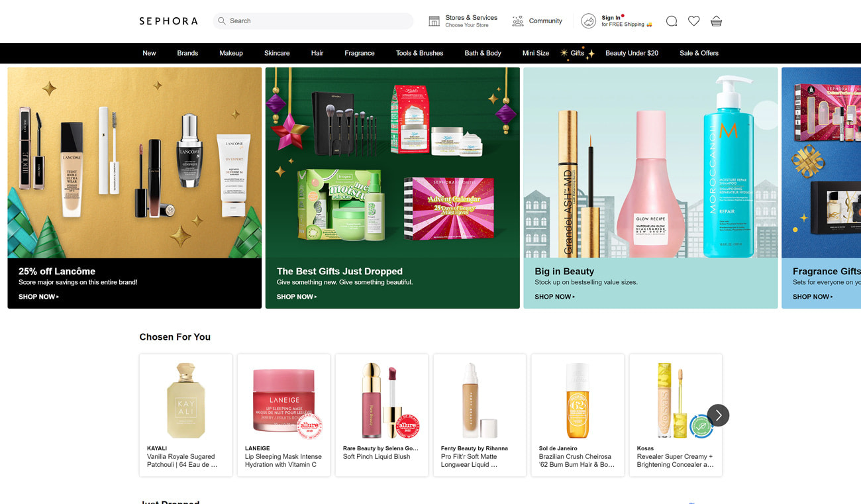Click the LANEIGE brand name text

tap(258, 448)
